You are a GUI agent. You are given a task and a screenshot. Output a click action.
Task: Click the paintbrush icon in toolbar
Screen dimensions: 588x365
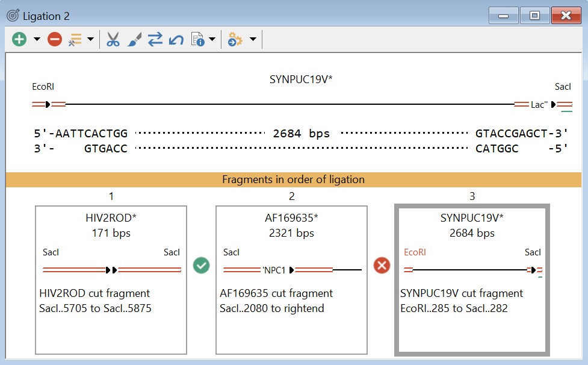click(x=135, y=40)
